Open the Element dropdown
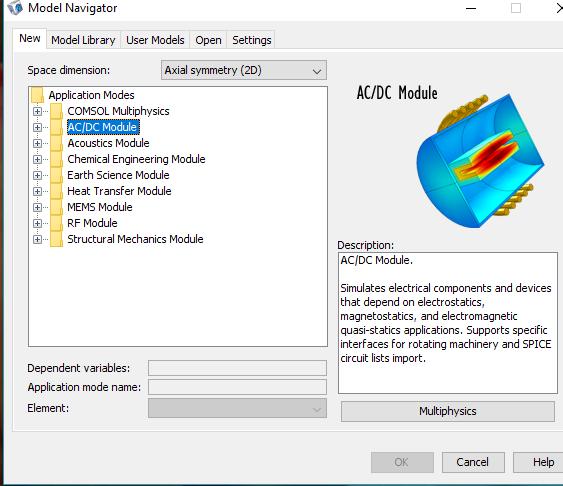 point(237,408)
